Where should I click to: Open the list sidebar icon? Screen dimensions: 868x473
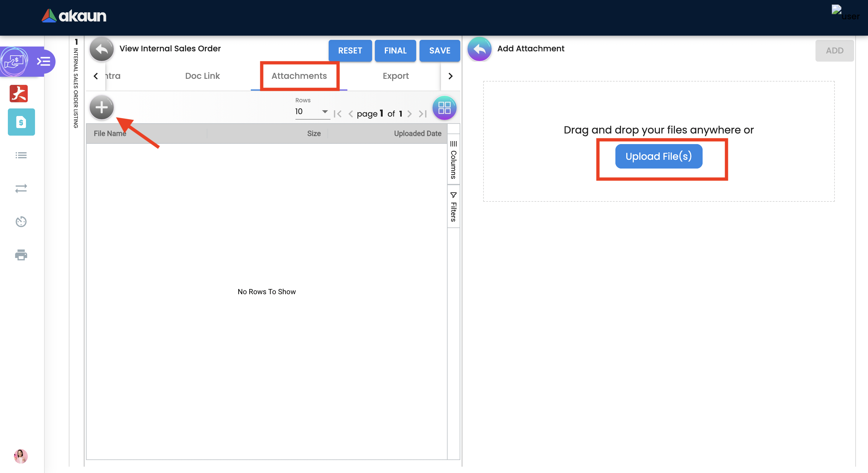(21, 155)
